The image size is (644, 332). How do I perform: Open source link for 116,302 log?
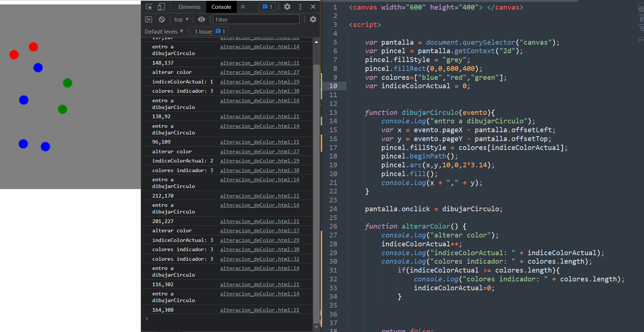point(260,284)
